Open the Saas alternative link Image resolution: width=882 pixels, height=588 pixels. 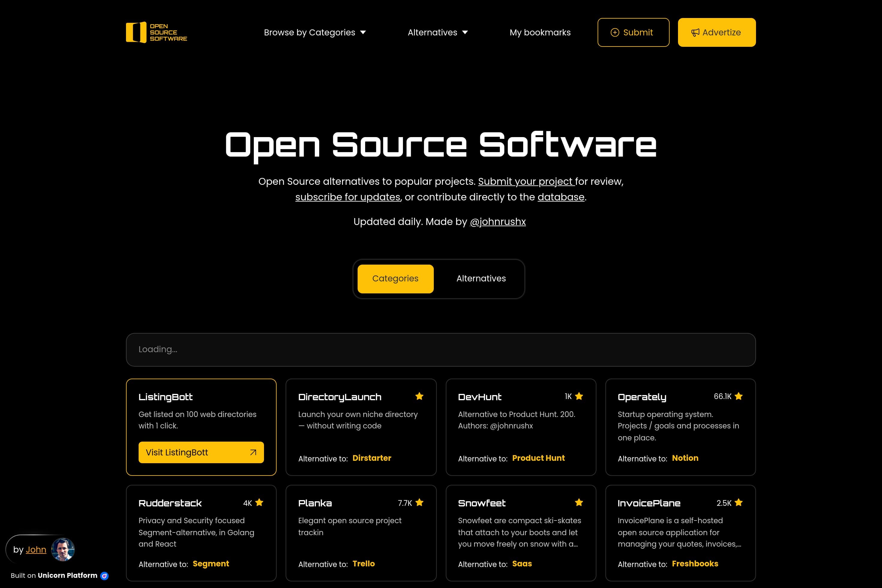point(522,564)
